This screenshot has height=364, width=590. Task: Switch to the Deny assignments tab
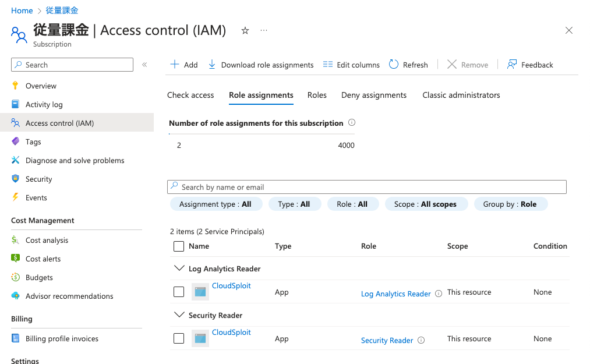click(x=373, y=95)
